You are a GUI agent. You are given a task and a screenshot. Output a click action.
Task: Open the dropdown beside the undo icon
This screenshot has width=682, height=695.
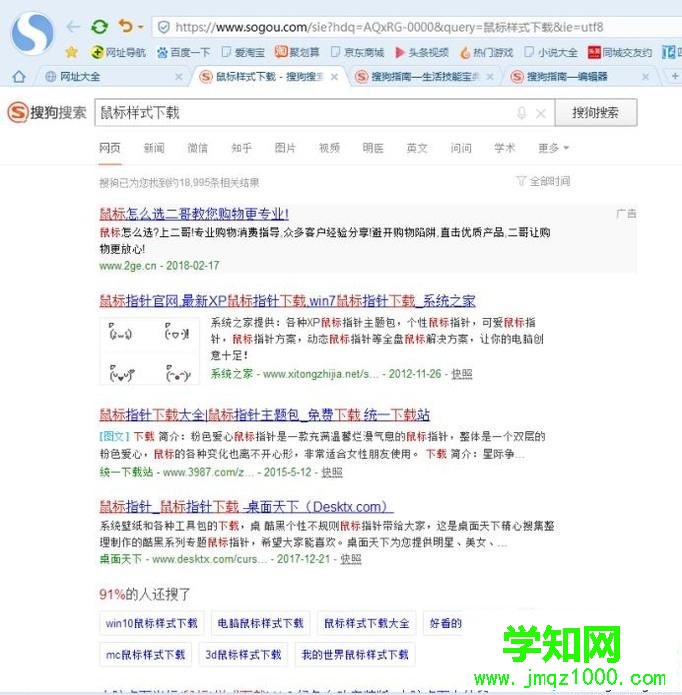(140, 27)
